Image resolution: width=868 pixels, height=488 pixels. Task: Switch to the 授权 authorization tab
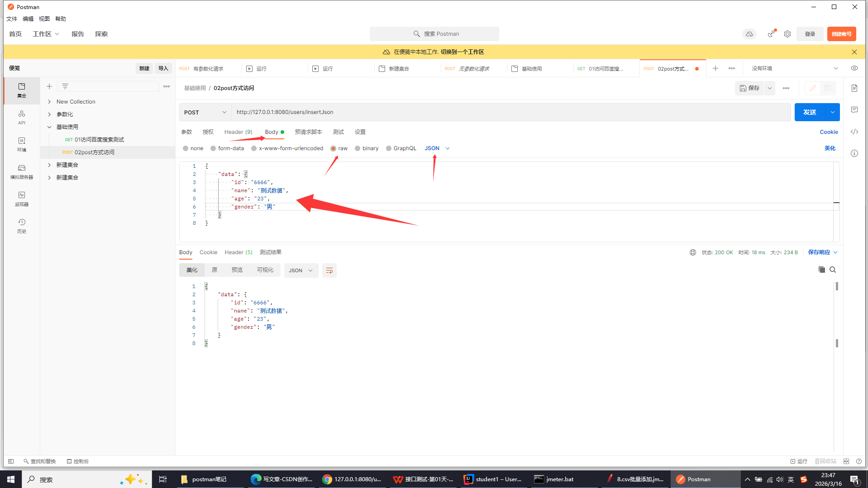[208, 132]
